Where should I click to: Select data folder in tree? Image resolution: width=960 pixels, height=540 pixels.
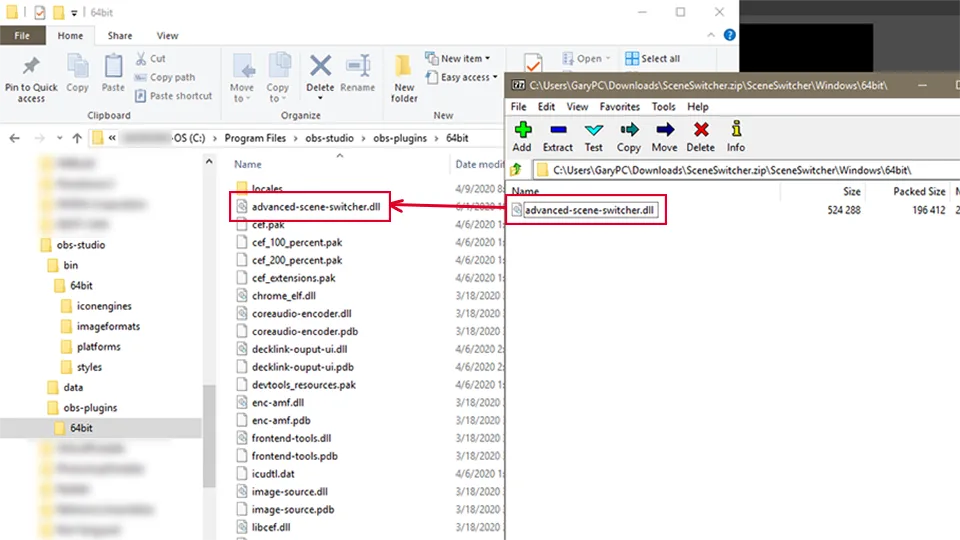point(73,387)
